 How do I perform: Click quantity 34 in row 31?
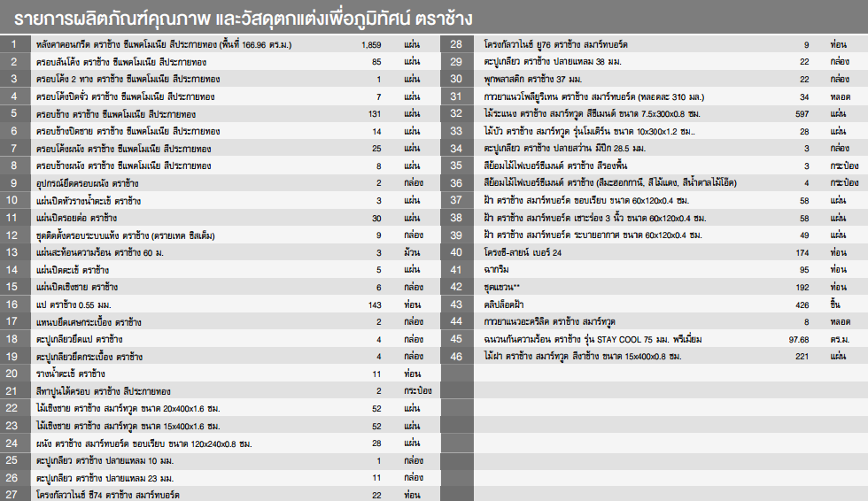tap(804, 96)
